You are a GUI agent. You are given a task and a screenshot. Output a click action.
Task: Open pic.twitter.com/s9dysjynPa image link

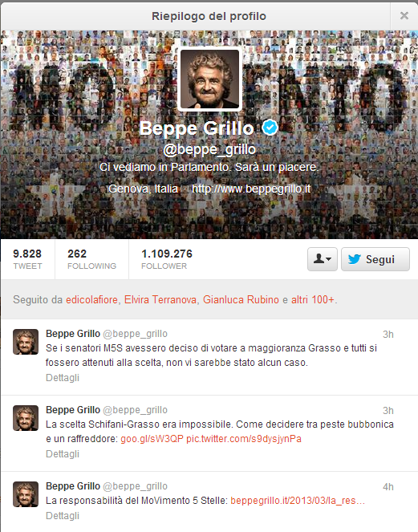244,439
